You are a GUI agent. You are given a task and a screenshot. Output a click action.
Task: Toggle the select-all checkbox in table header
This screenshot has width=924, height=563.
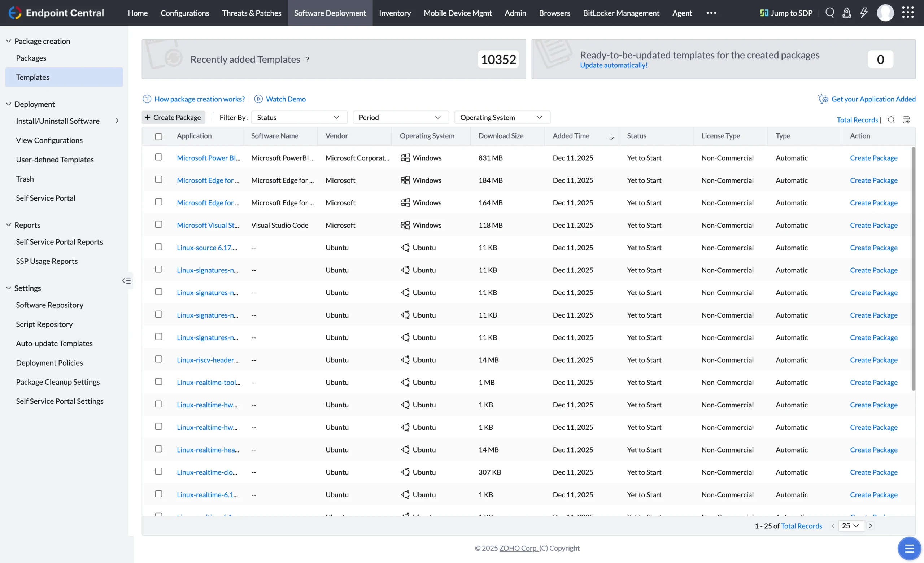[x=158, y=136]
